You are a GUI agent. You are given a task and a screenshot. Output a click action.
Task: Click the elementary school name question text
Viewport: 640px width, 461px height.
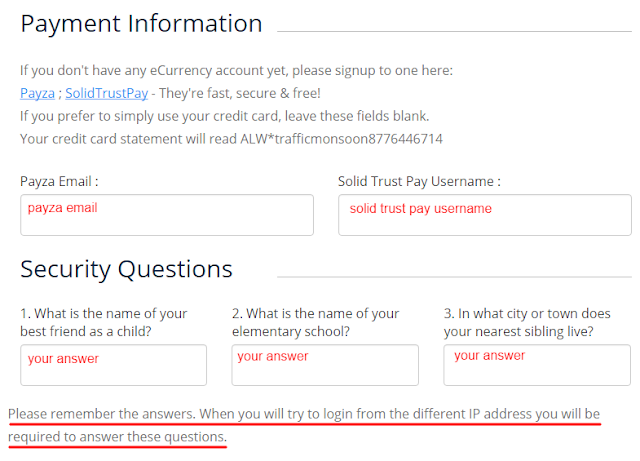click(x=316, y=322)
